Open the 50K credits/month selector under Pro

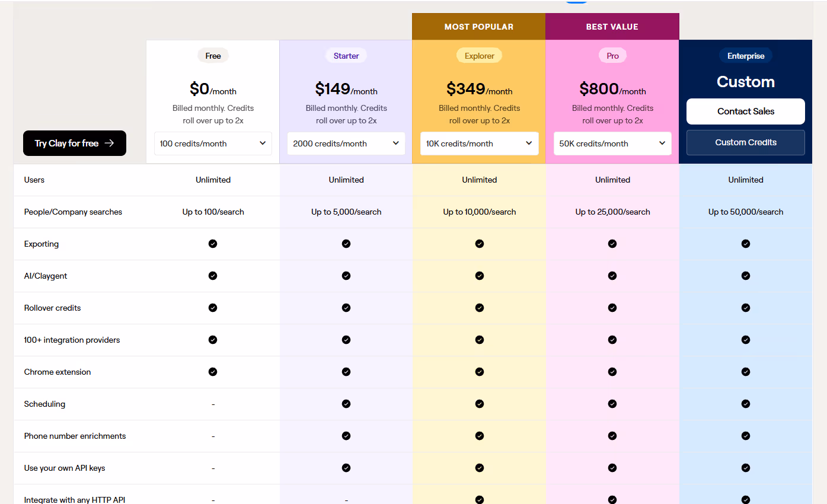[x=612, y=143]
